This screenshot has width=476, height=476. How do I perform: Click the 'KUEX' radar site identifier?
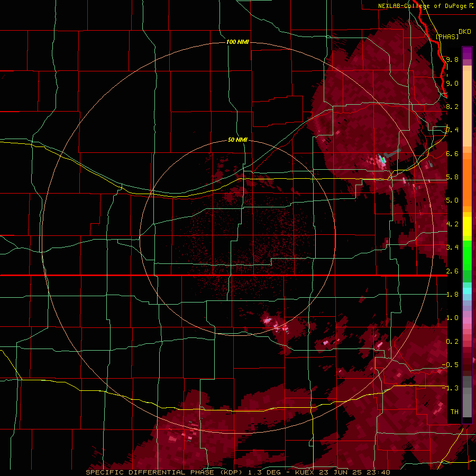point(304,472)
